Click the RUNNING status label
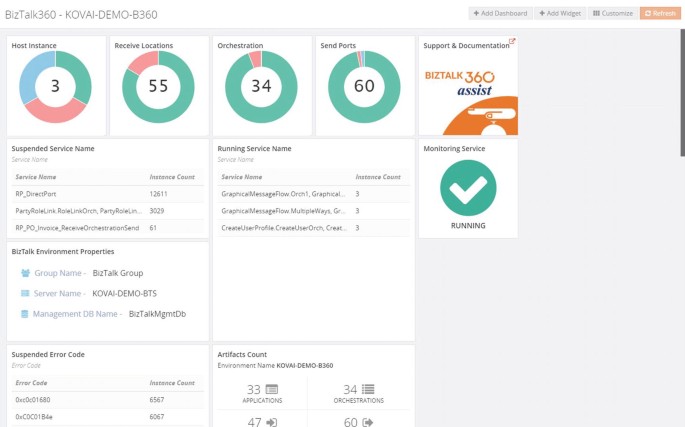The width and height of the screenshot is (685, 427). click(468, 226)
